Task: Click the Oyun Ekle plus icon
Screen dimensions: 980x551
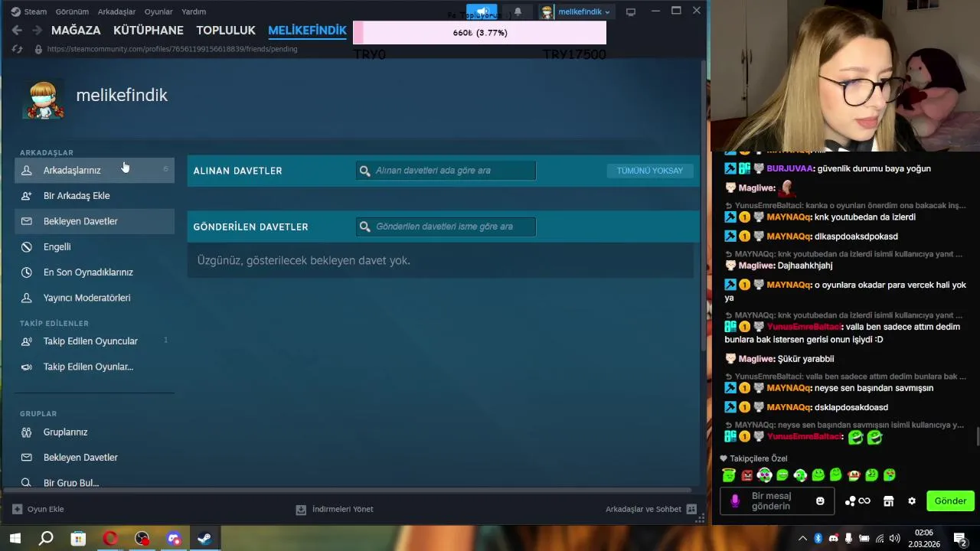Action: (x=18, y=509)
